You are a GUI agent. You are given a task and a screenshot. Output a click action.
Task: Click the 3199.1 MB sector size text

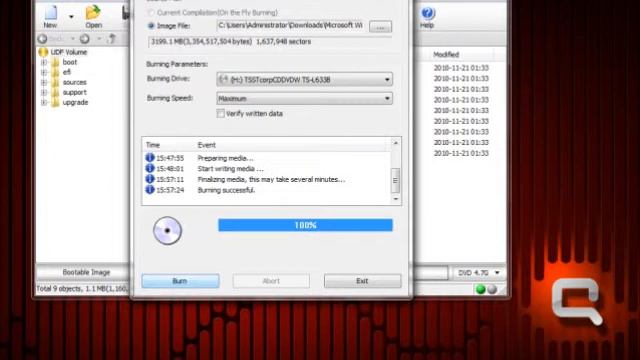coord(231,42)
